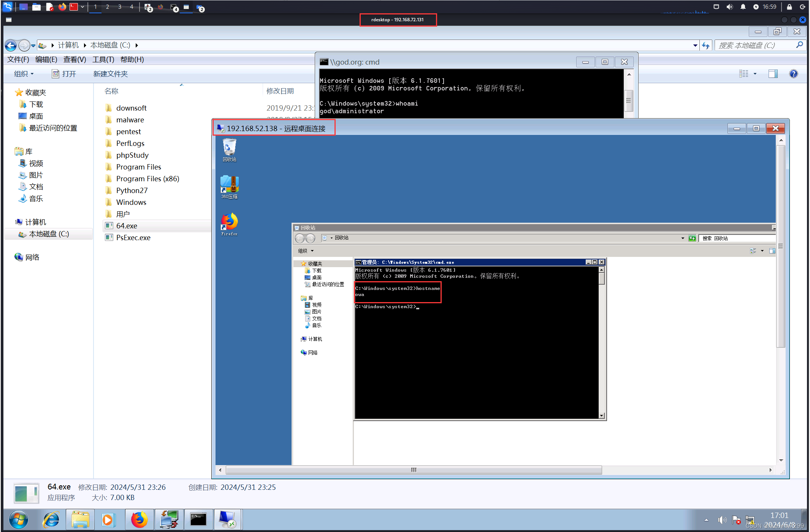Click Kali volume icon in top panel
The image size is (810, 532).
(x=729, y=7)
